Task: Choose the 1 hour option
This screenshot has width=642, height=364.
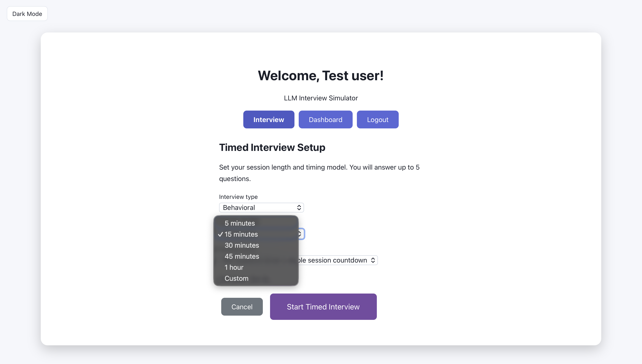Action: tap(234, 267)
